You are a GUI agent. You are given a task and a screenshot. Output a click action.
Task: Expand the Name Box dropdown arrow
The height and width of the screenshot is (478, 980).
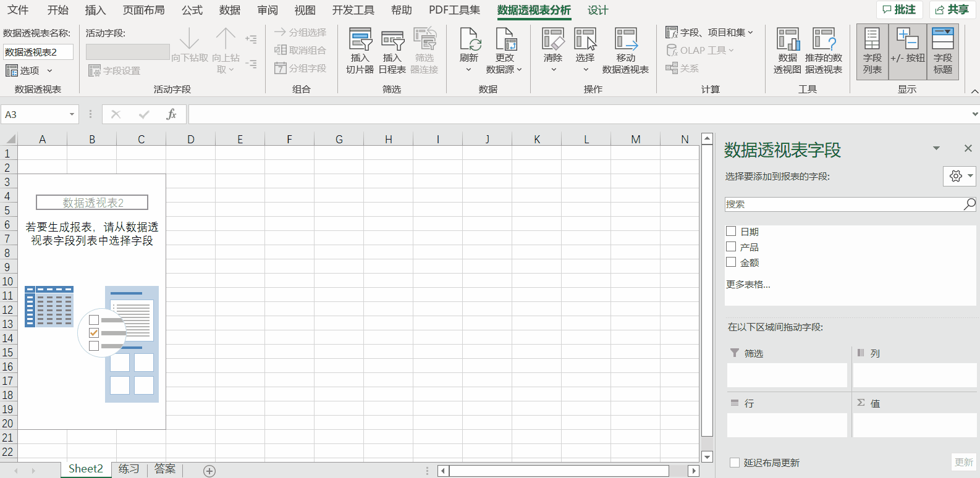(x=72, y=114)
